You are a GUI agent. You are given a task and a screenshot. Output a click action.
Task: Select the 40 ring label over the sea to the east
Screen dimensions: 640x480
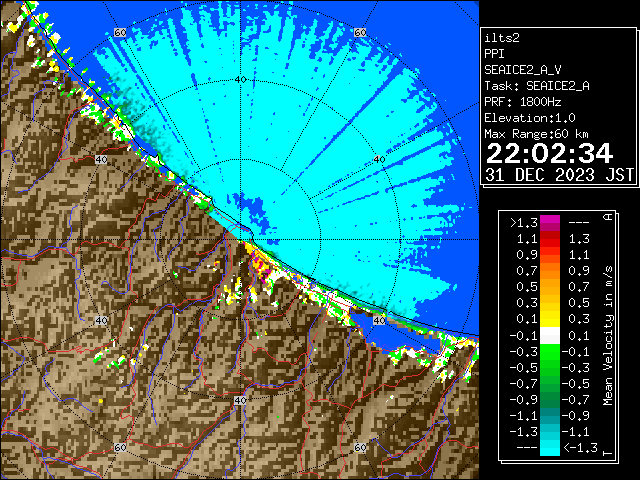(x=379, y=160)
